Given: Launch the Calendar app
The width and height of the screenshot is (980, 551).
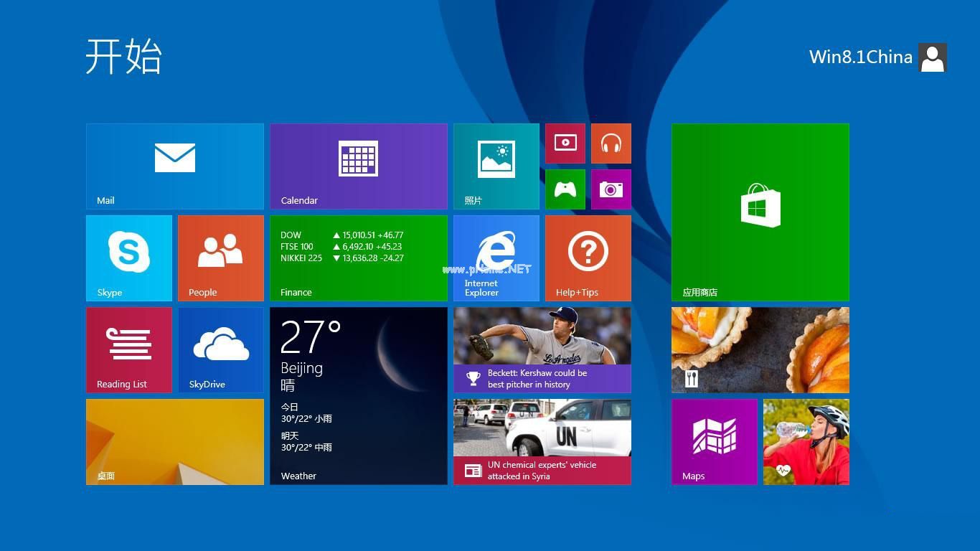Looking at the screenshot, I should point(359,165).
